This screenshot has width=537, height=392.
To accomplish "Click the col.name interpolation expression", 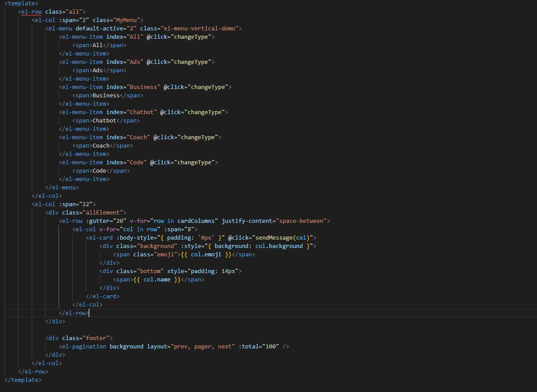I will pyautogui.click(x=157, y=279).
